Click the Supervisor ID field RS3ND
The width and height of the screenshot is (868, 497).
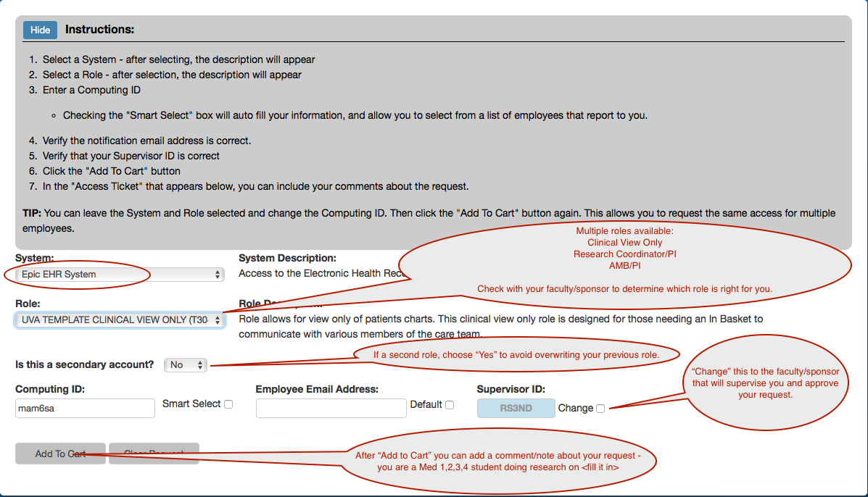click(x=516, y=409)
